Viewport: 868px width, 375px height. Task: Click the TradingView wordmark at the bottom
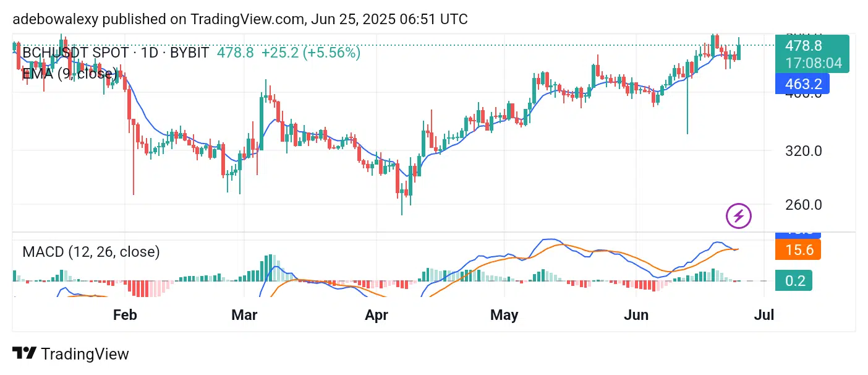tap(85, 354)
